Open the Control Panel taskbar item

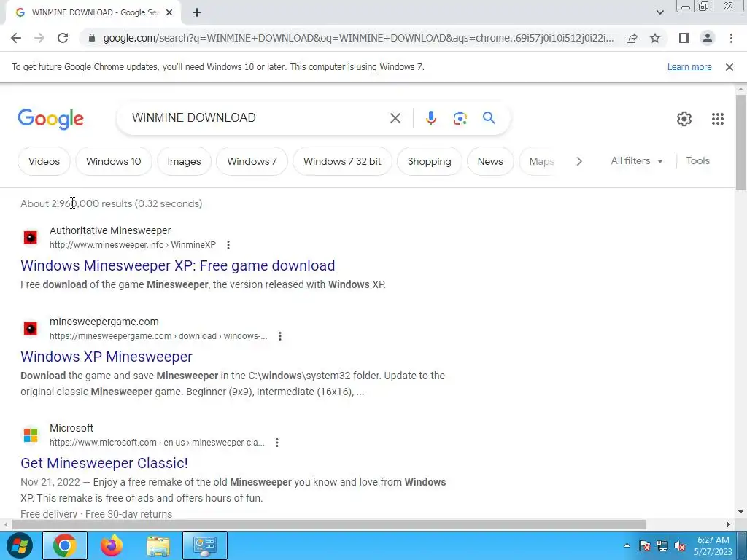coord(205,545)
